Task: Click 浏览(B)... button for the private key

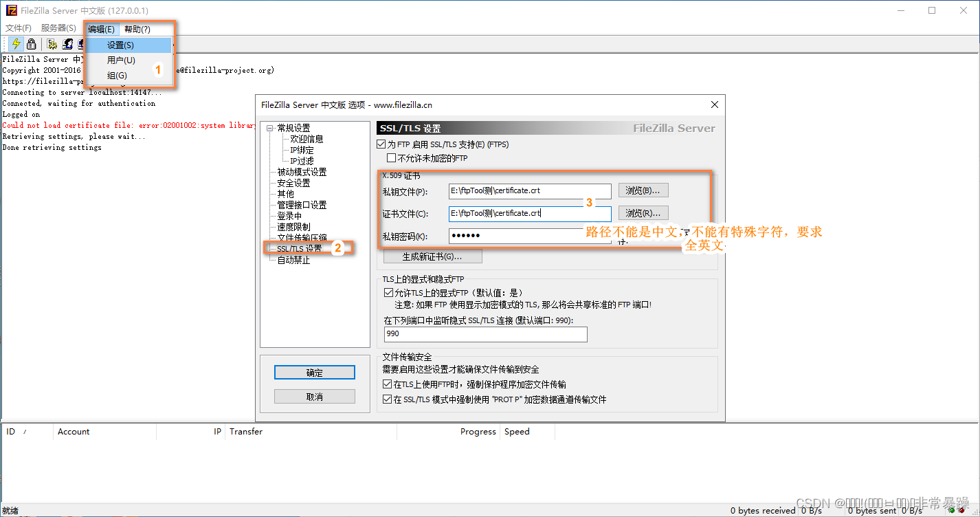Action: coord(643,190)
